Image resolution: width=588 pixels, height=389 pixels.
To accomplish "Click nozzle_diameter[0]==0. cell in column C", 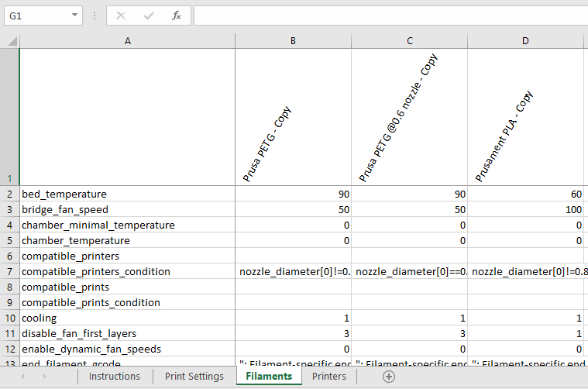I will click(410, 271).
